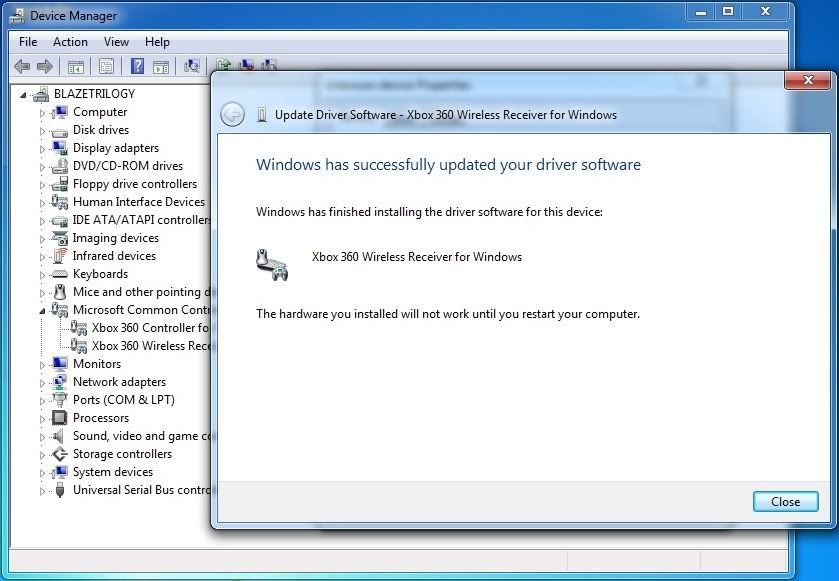Screen dimensions: 839x581
Task: Click the Mice and other pointing devices icon
Action: [60, 292]
